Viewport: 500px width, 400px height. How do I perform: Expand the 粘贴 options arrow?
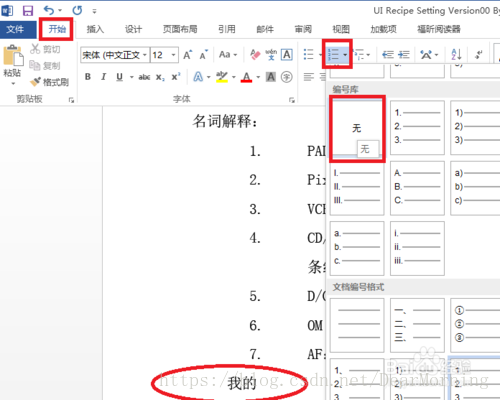[x=13, y=83]
